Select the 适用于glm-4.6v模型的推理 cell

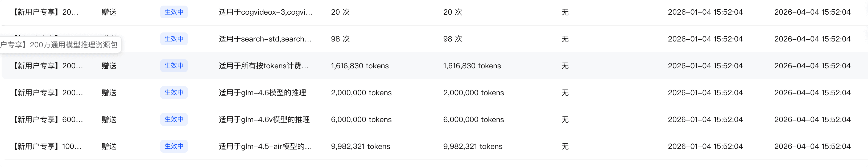[264, 119]
